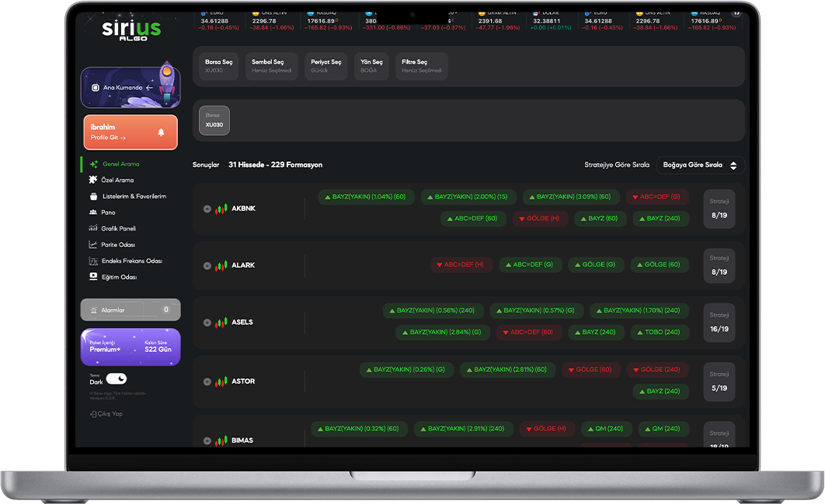Open the Sembol Seç selector
The width and height of the screenshot is (825, 504).
point(271,66)
